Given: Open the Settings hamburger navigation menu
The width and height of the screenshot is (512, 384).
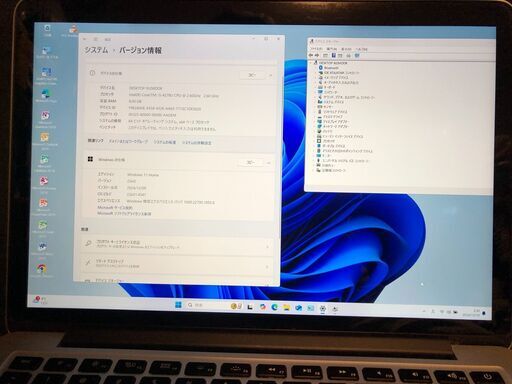Looking at the screenshot, I should pyautogui.click(x=95, y=39).
